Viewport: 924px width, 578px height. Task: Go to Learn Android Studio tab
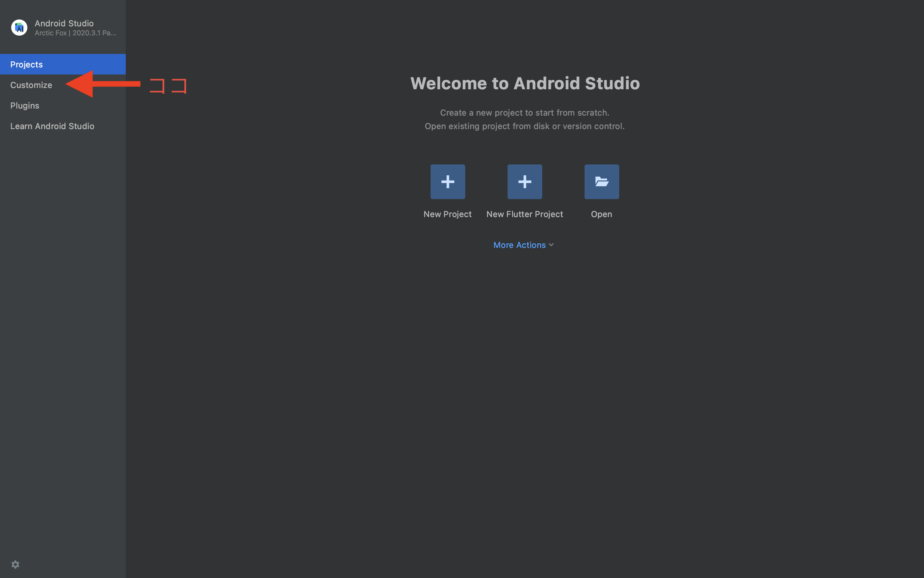(x=63, y=126)
